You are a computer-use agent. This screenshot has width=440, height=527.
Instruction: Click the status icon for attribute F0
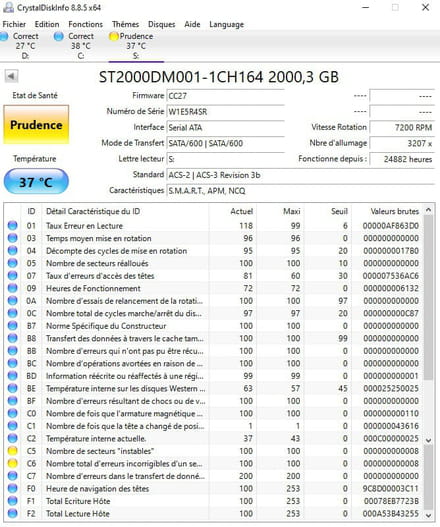click(12, 488)
